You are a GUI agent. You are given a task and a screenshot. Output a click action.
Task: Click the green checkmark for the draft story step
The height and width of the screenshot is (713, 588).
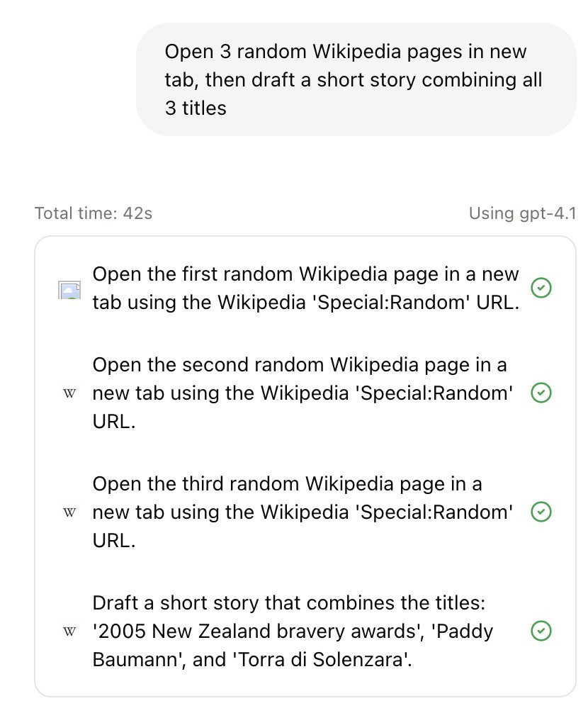541,631
